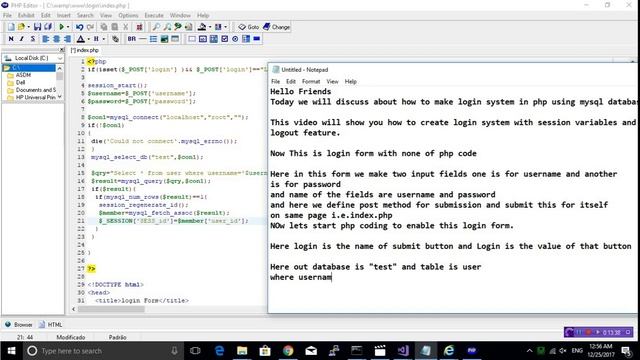Click the Cut (X) icon in toolbar
Screen dimensions: 640x360
point(126,27)
